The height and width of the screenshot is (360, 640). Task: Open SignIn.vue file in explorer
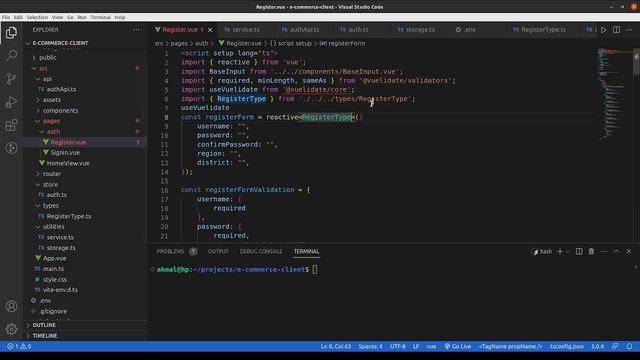coord(65,153)
